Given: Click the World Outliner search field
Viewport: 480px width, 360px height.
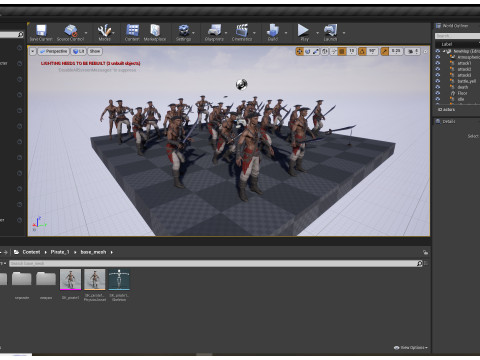Looking at the screenshot, I should tap(457, 36).
